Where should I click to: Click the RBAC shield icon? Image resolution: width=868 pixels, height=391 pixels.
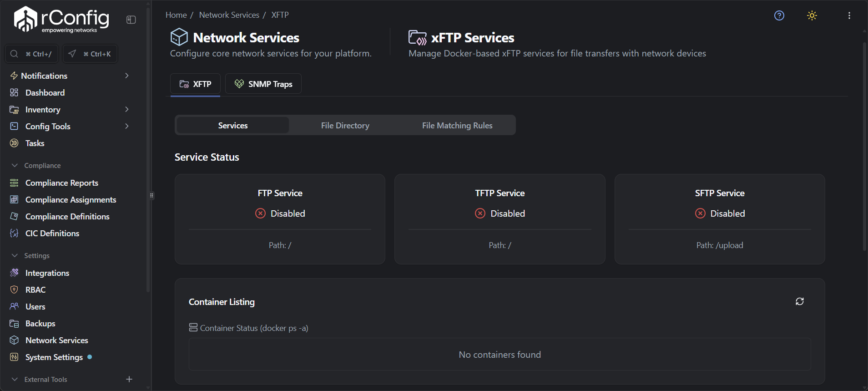(14, 289)
